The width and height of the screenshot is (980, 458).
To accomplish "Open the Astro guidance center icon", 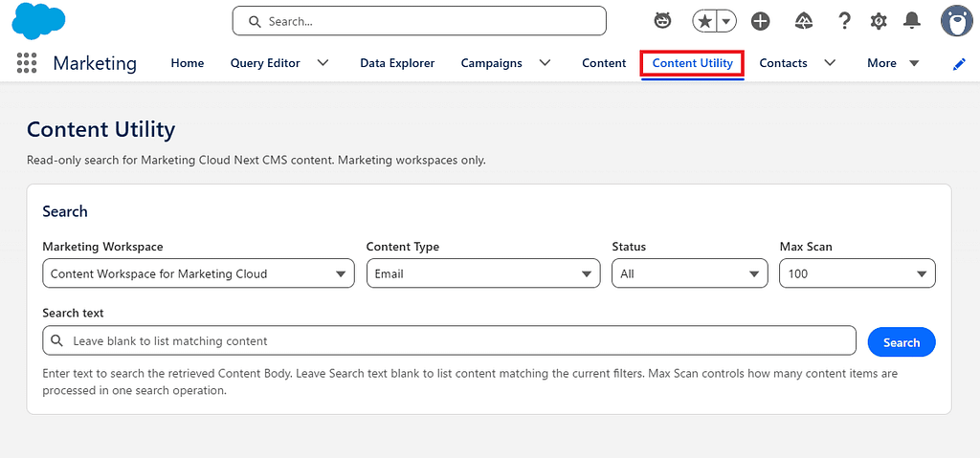I will [662, 21].
